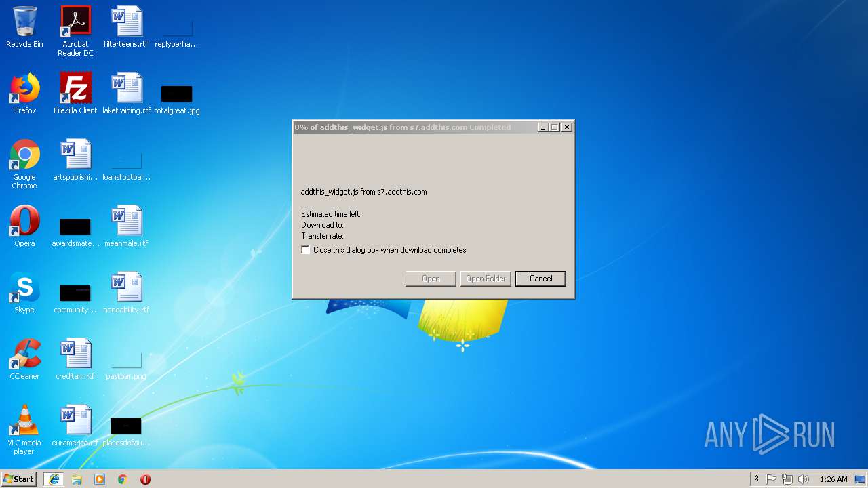Click the Chrome icon in the taskbar

[123, 479]
